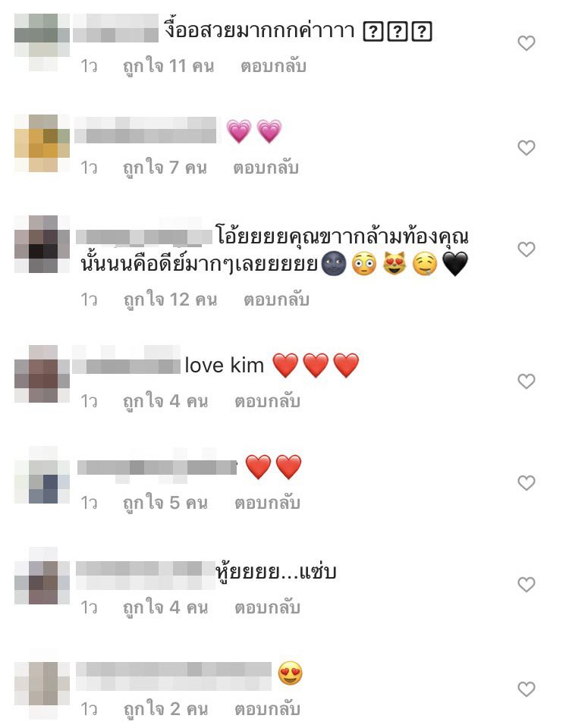The width and height of the screenshot is (569, 728).
Task: Reply to the 'love kim' comment
Action: pos(267,401)
